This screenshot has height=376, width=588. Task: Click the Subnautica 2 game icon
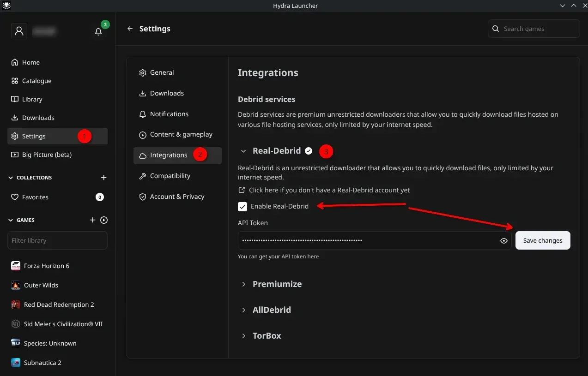(16, 363)
